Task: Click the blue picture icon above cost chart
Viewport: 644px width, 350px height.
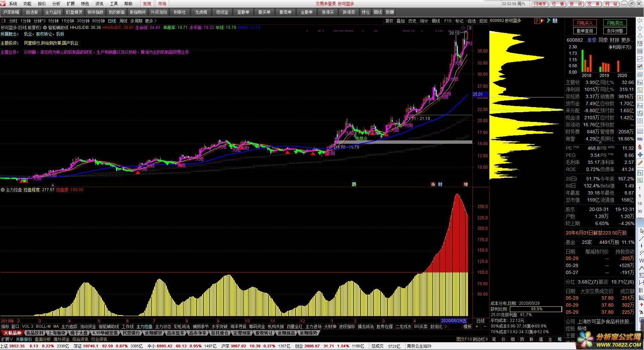Action: click(555, 21)
